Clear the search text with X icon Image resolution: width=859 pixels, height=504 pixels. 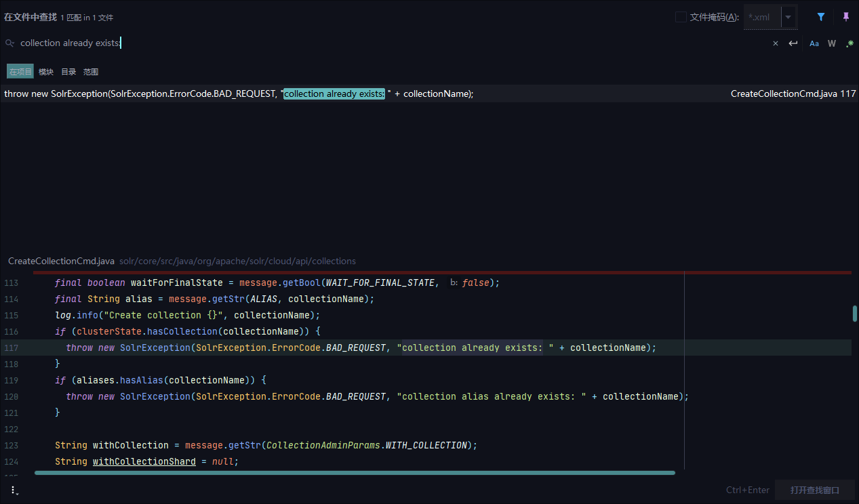[x=776, y=43]
